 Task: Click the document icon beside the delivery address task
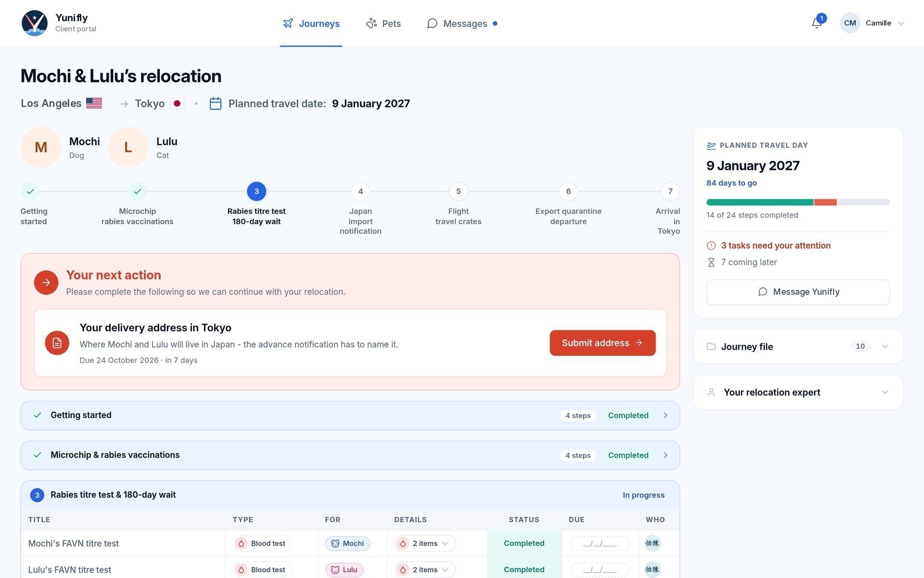[x=57, y=343]
